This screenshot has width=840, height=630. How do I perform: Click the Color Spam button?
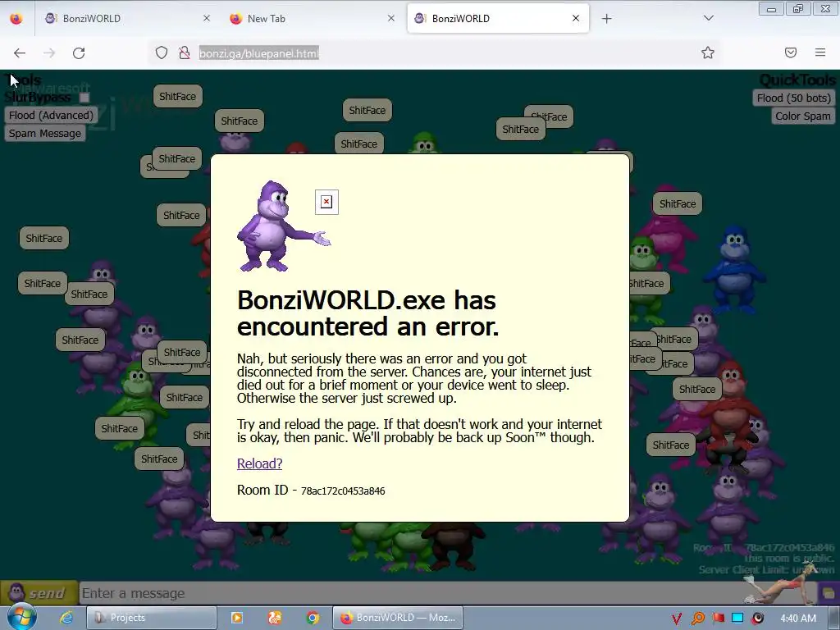click(803, 116)
